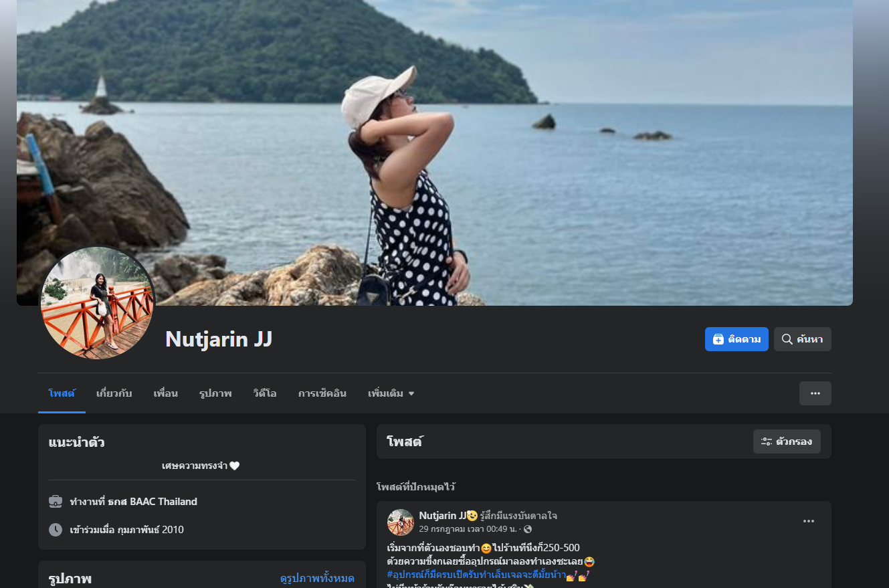The height and width of the screenshot is (588, 889).
Task: Click ดูรูปภาพทั้งหมด (See all photos) link
Action: (317, 579)
